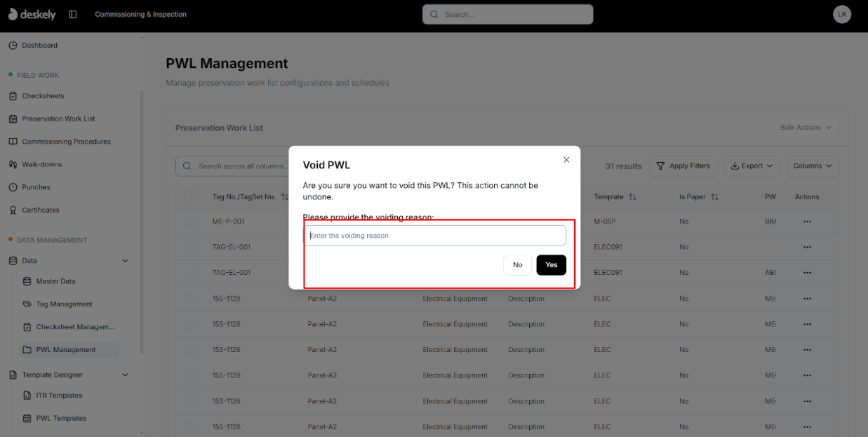This screenshot has width=868, height=437.
Task: Open the Bulk Actions dropdown
Action: 805,127
